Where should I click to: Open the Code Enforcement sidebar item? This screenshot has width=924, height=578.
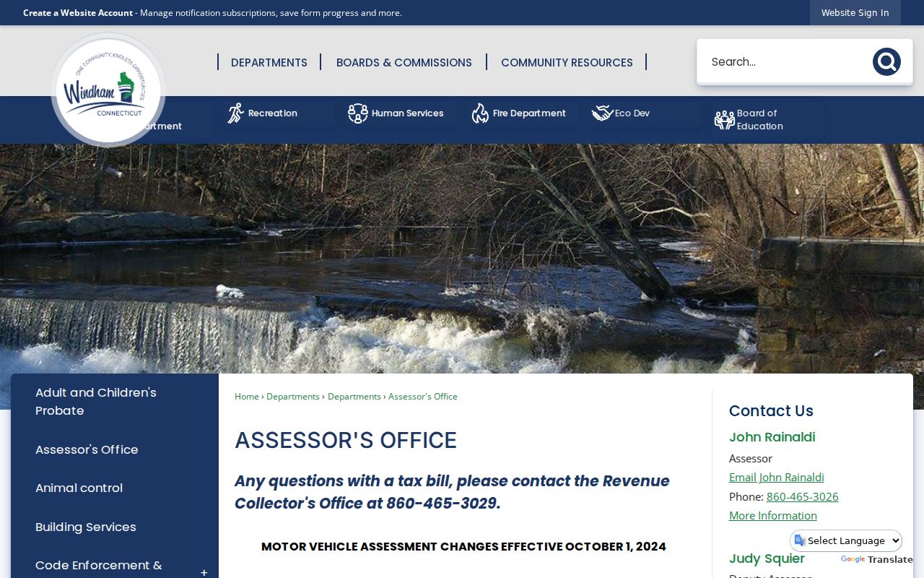[99, 566]
